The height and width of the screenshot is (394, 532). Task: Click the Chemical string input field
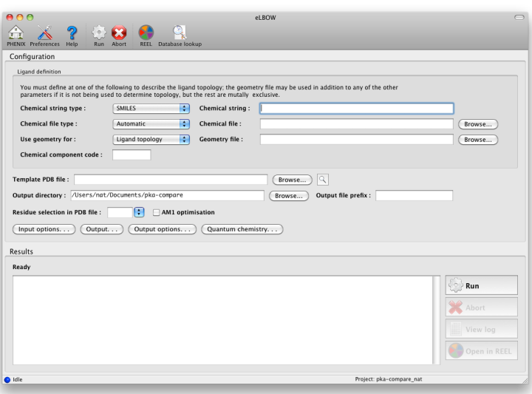tap(356, 108)
